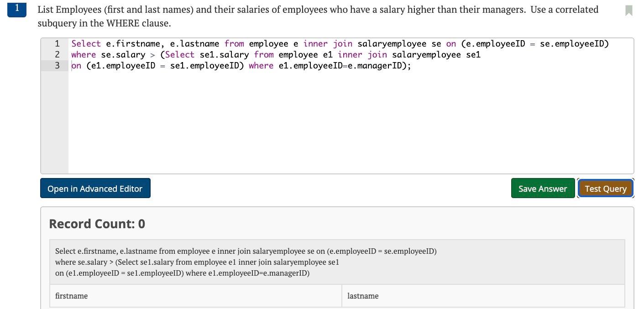Click the Test Query button
Screen dimensions: 644x309
tap(606, 188)
